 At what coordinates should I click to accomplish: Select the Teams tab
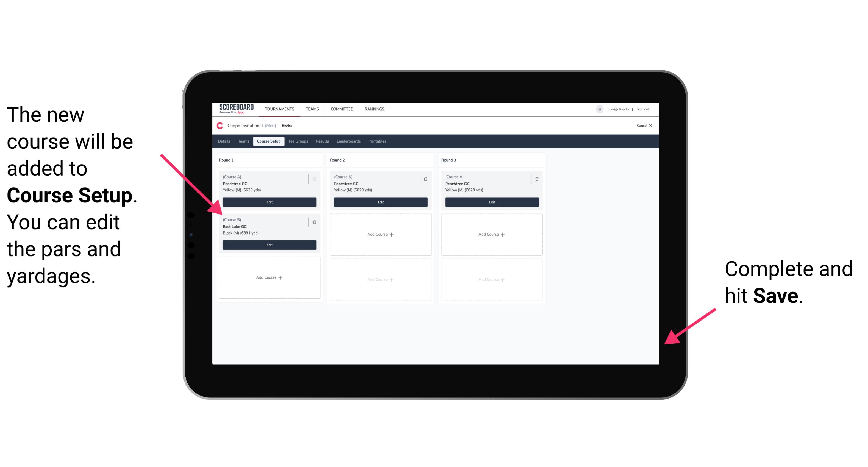pyautogui.click(x=243, y=141)
